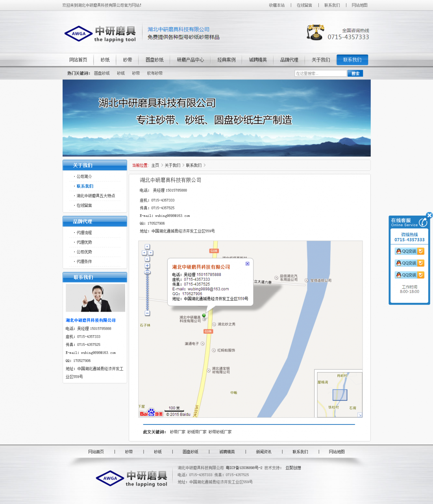The width and height of the screenshot is (433, 504).
Task: Open 关于我们 in the main navigation
Action: point(321,60)
